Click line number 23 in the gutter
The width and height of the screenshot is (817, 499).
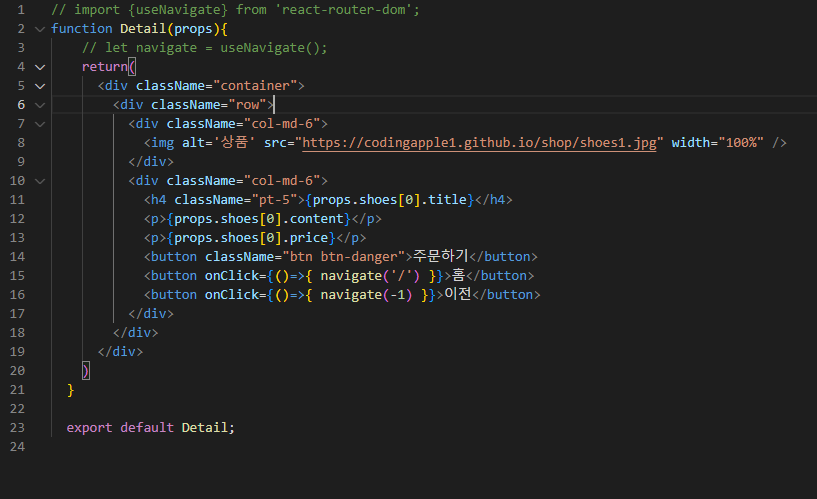pyautogui.click(x=17, y=428)
